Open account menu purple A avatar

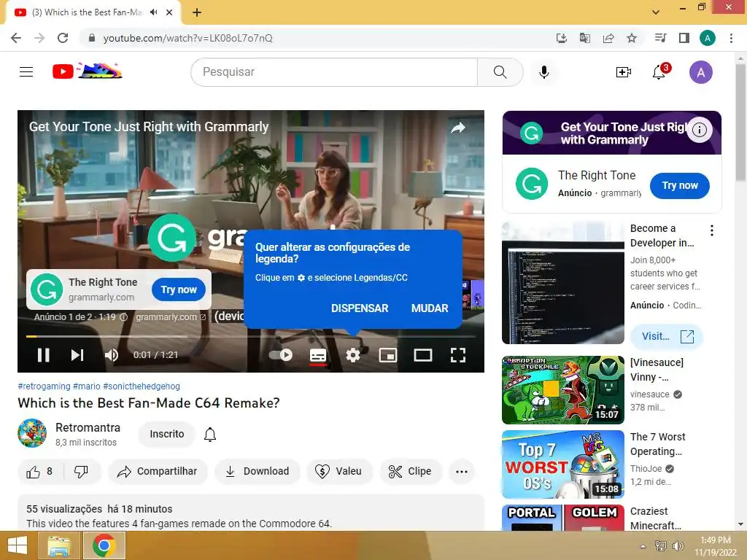700,72
